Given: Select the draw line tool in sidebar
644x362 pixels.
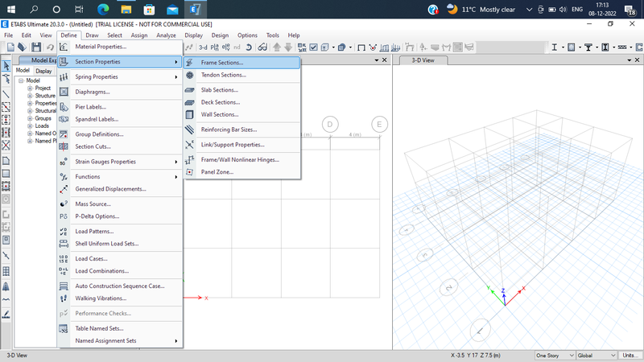Looking at the screenshot, I should coord(6,94).
